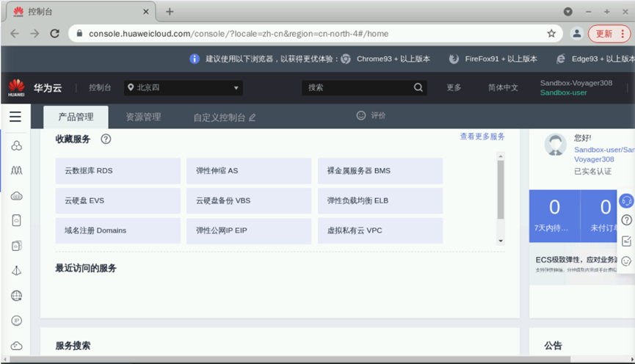Screen dimensions: 635x364
Task: Switch to the 自定义控制台 tab
Action: 219,117
